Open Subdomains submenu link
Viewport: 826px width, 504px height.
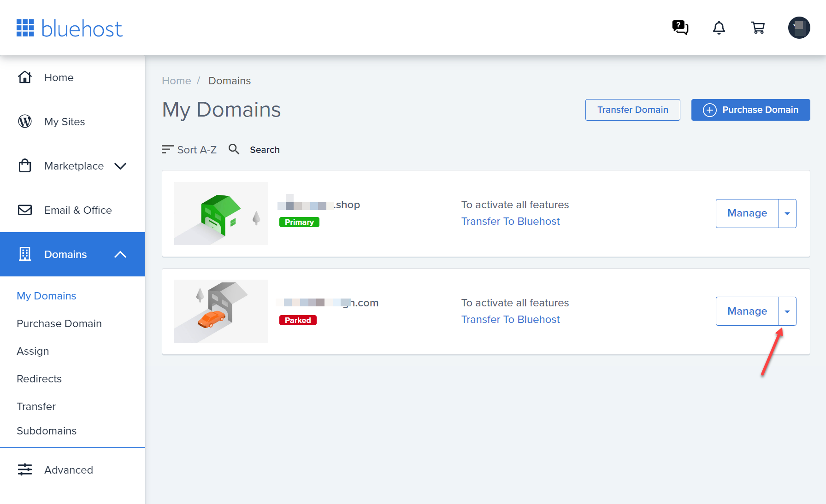click(x=47, y=431)
